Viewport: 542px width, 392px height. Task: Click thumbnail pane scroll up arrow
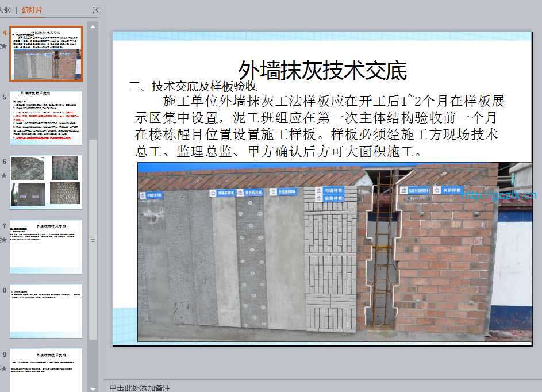click(93, 26)
